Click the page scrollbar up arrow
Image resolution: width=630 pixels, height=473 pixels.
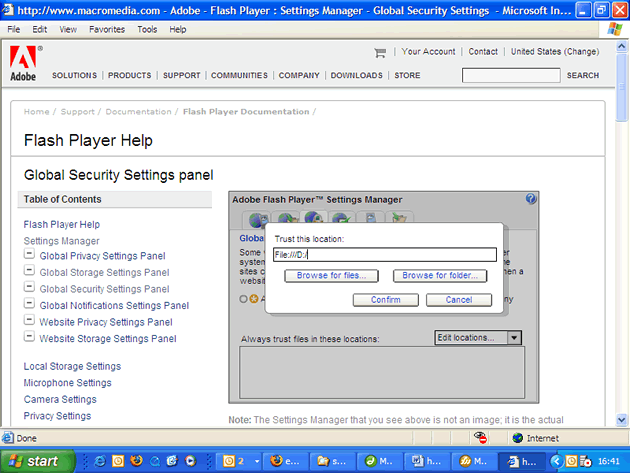[x=622, y=46]
